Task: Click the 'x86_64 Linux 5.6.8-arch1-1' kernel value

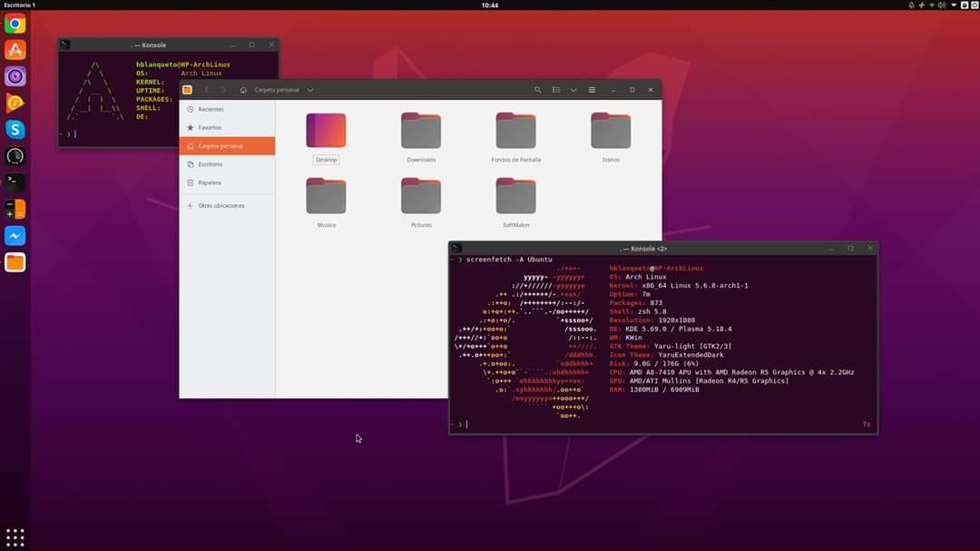Action: (695, 286)
